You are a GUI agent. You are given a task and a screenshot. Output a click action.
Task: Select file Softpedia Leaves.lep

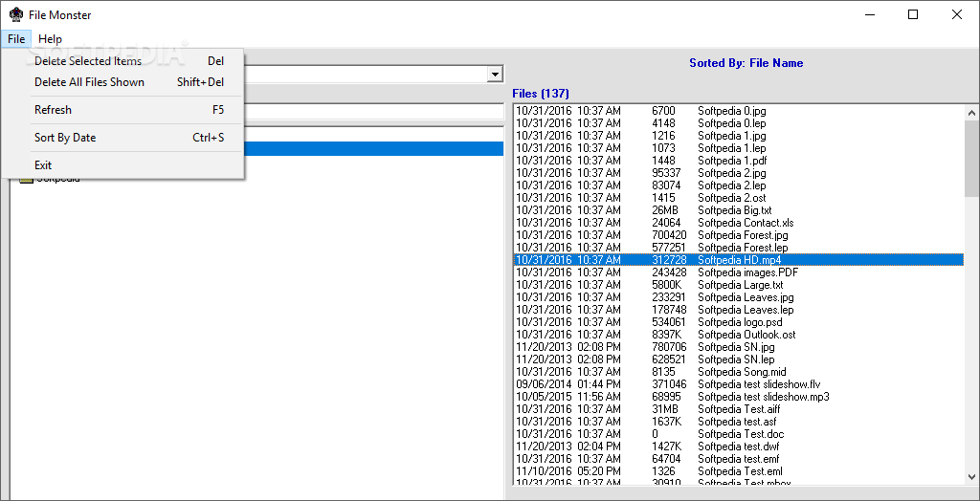click(x=738, y=310)
